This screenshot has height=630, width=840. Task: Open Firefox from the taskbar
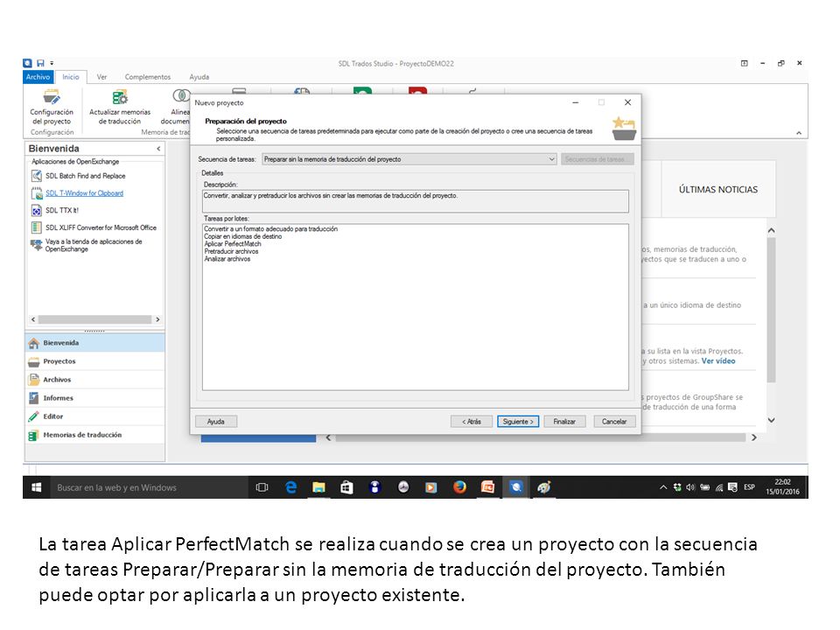pos(459,487)
